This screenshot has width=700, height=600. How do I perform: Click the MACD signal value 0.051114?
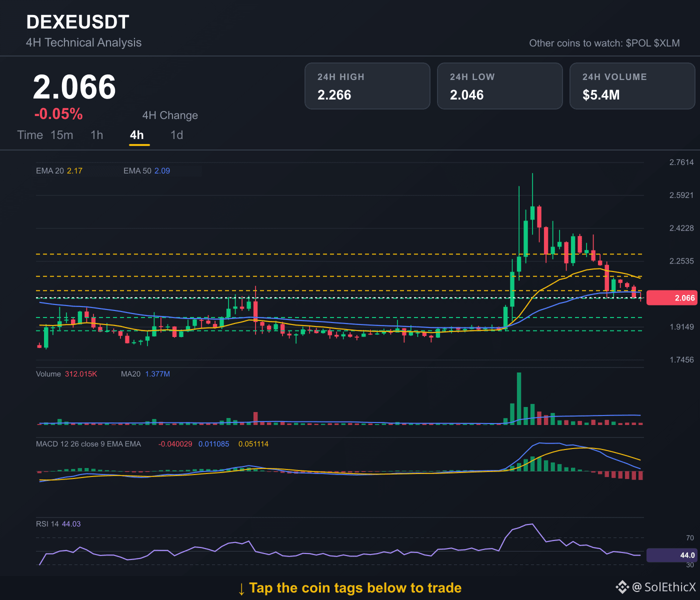click(x=253, y=444)
